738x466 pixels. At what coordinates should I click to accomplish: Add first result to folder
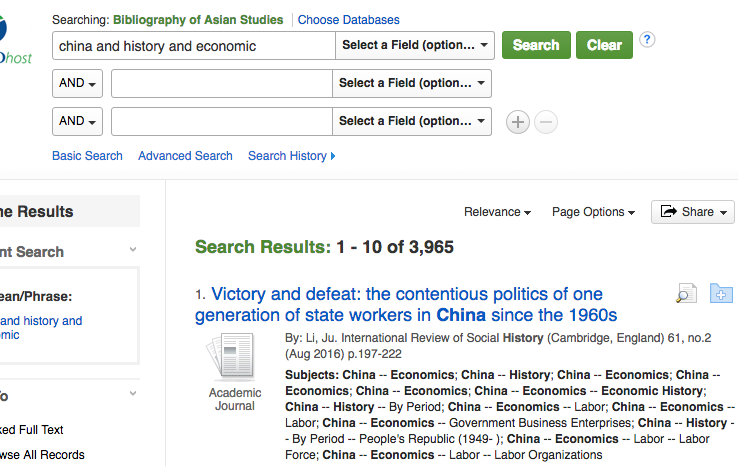tap(720, 293)
